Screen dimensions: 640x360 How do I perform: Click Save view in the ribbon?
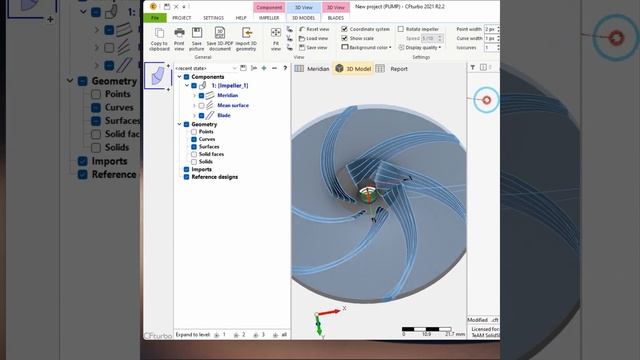313,47
